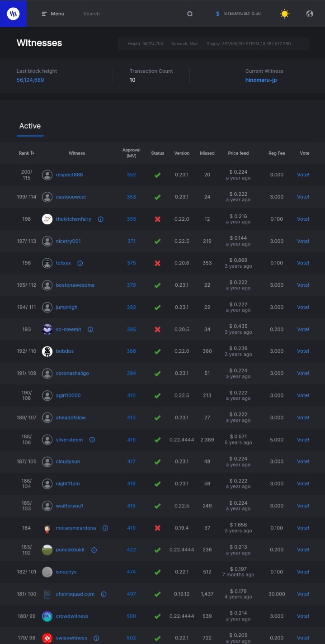Open the info icon beside chainsquad.com
Image resolution: width=325 pixels, height=644 pixels.
coord(104,594)
